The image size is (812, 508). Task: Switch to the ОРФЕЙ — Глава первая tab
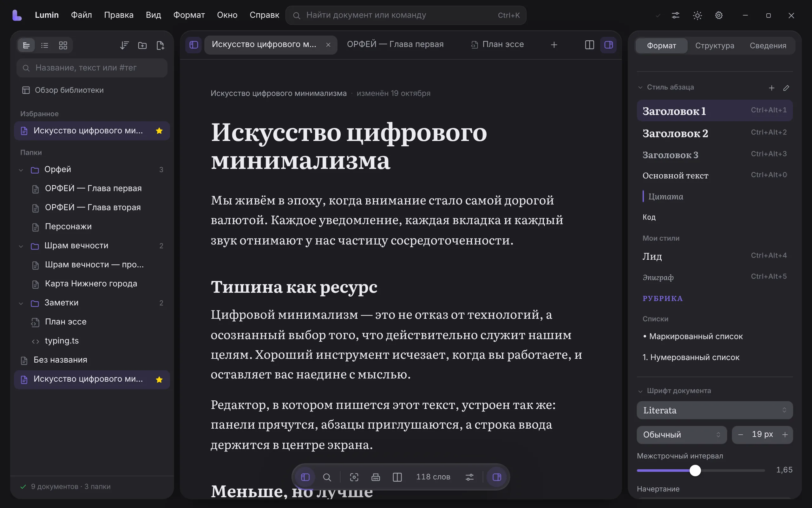[x=395, y=44]
